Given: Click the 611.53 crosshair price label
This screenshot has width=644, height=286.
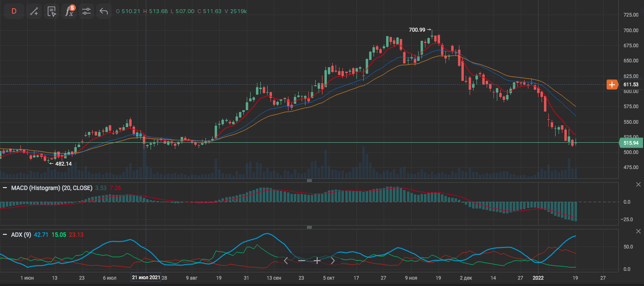Looking at the screenshot, I should (632, 84).
